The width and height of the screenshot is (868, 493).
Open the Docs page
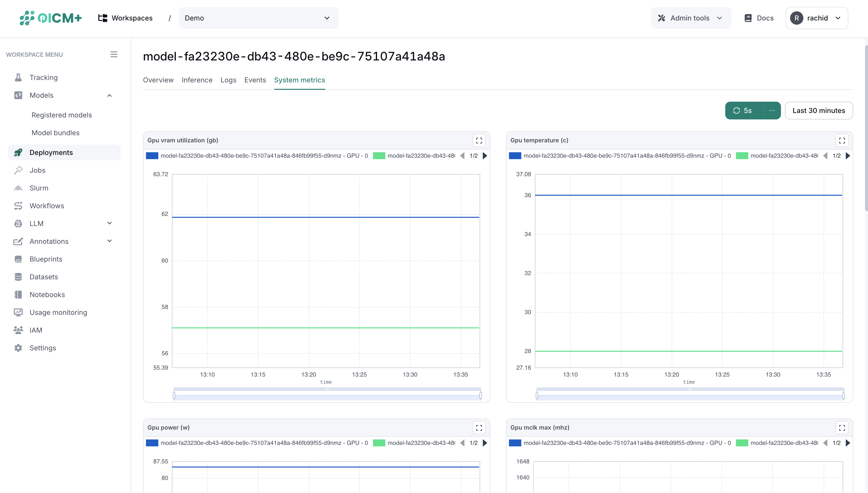pos(758,18)
